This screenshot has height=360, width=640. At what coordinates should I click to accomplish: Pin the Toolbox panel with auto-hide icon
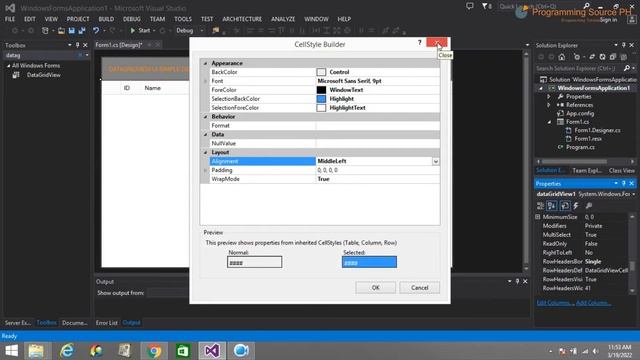[78, 45]
